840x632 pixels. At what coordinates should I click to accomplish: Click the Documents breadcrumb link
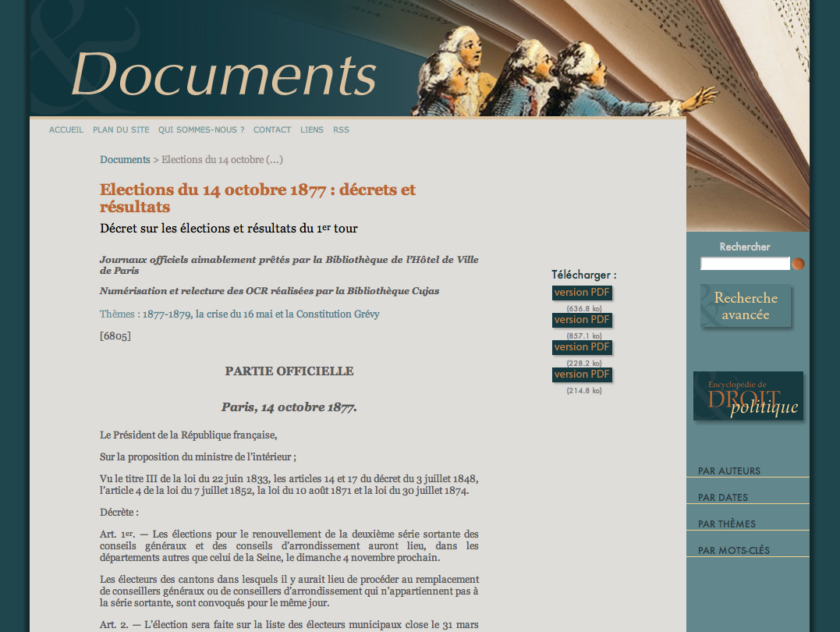tap(125, 160)
